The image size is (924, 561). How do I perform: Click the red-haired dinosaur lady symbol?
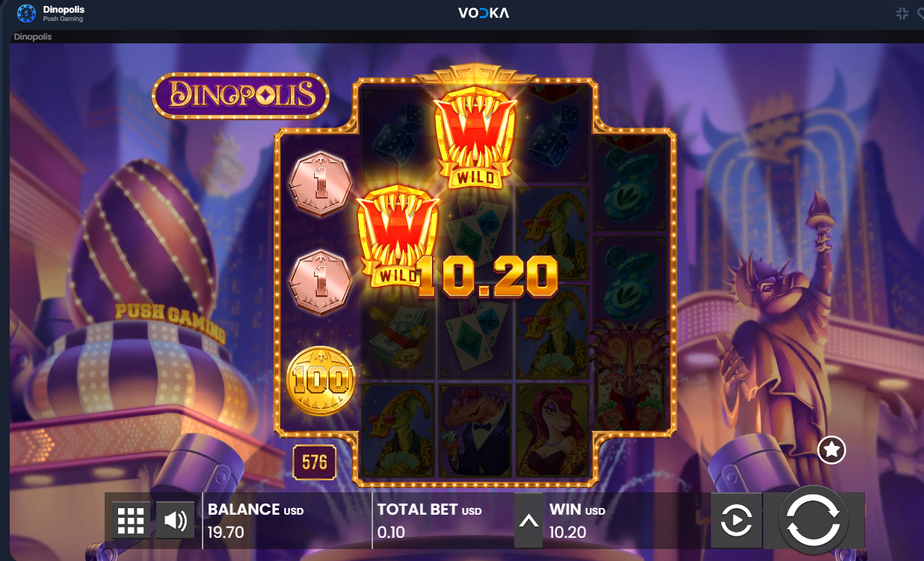[553, 432]
